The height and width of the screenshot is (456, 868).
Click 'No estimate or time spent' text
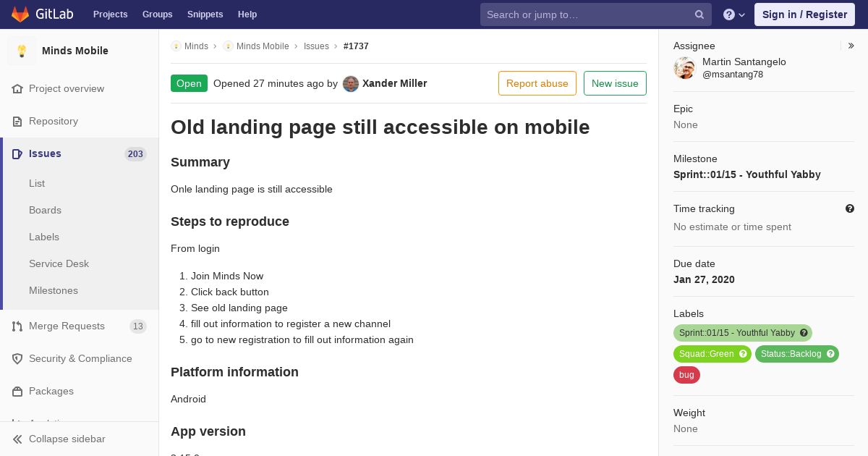[x=732, y=227]
